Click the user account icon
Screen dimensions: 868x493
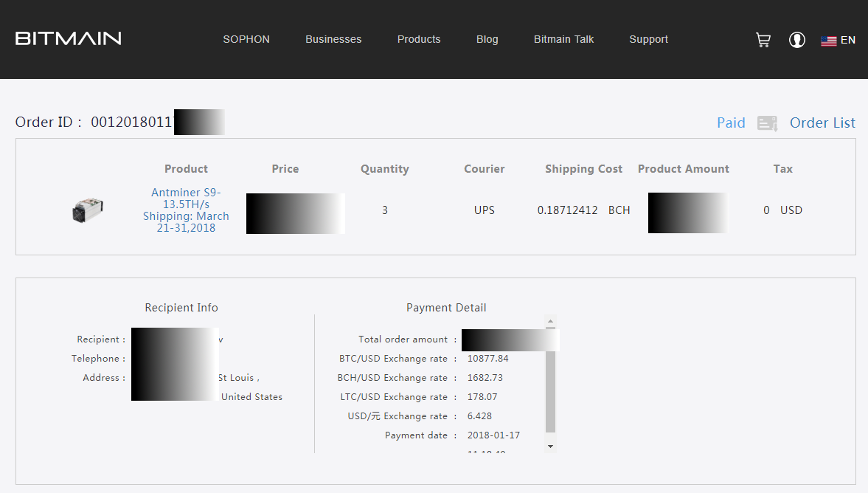pos(797,40)
